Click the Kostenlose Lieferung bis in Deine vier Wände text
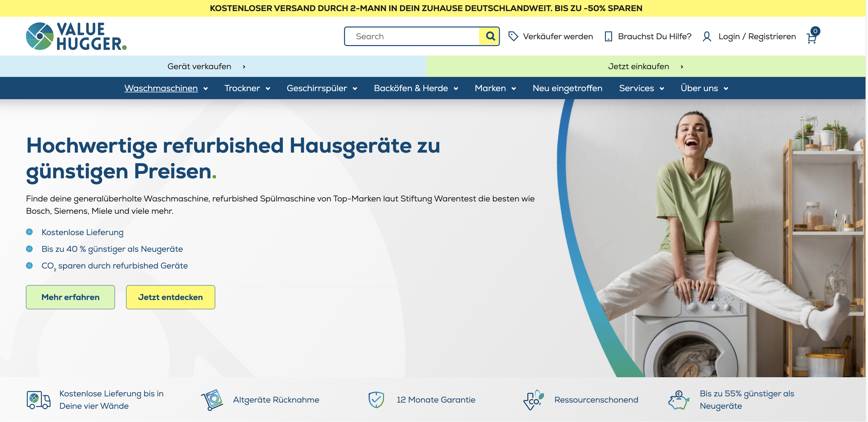The height and width of the screenshot is (422, 868). [111, 400]
